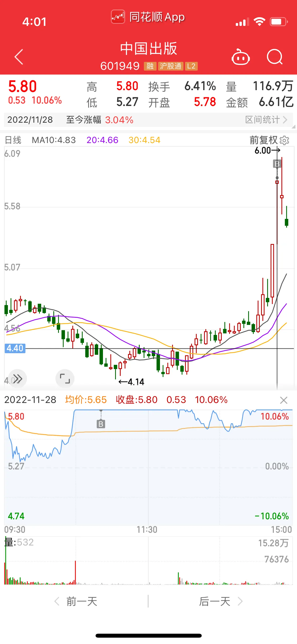Viewport: 297px width, 644px height.
Task: Tap the double-arrow expand indicators button
Action: pos(17,379)
